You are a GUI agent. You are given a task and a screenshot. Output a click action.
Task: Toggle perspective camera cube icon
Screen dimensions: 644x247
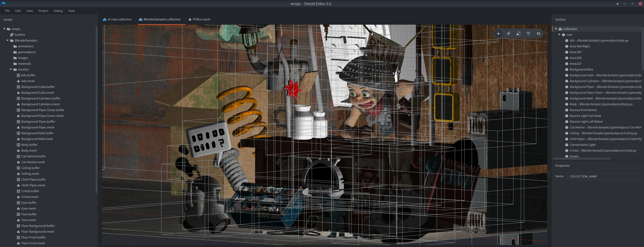[529, 34]
